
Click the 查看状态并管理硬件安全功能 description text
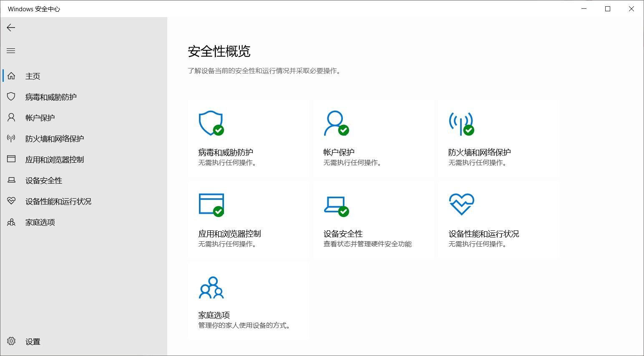tap(367, 244)
